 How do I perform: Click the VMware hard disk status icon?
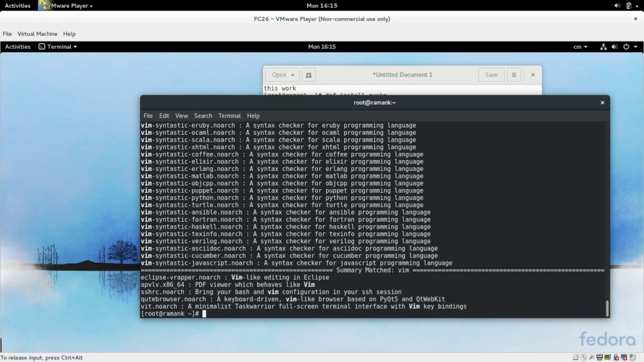click(576, 357)
